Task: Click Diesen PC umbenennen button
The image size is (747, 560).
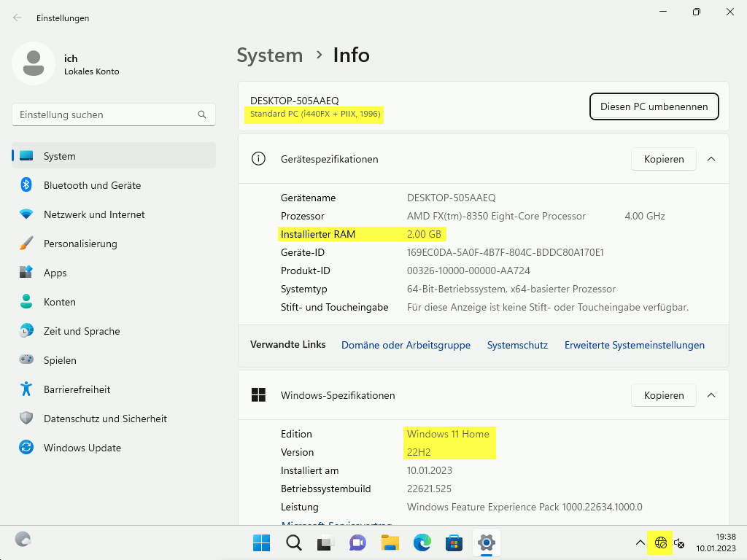Action: [654, 106]
